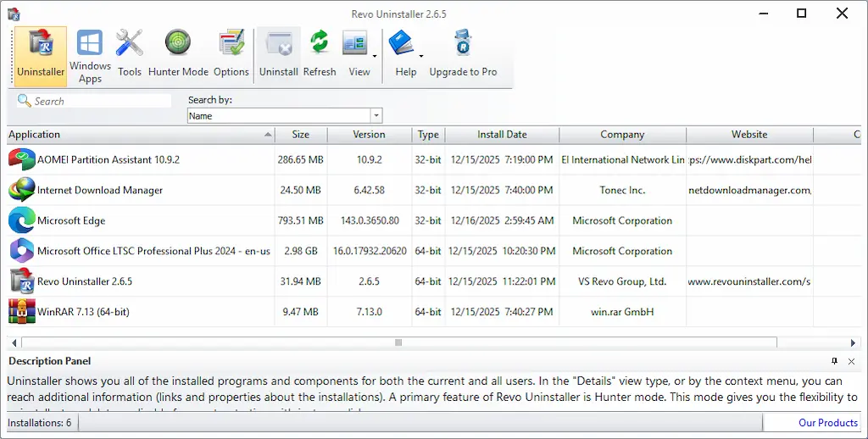Click the Uninstall toolbar button
The image size is (868, 439).
(279, 57)
